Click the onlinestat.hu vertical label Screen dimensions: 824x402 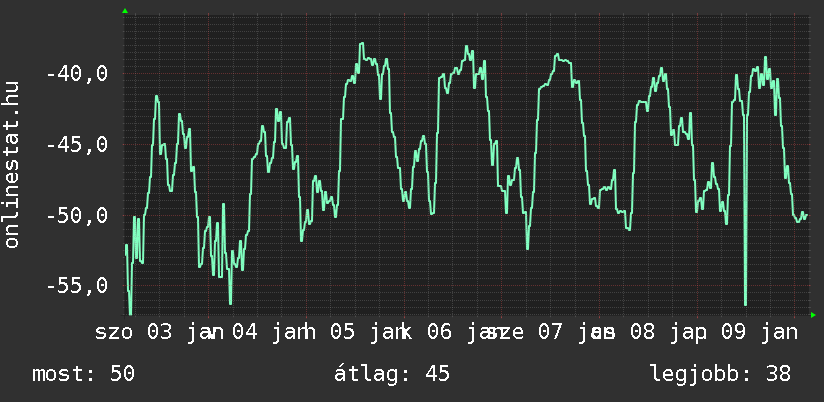[x=12, y=166]
